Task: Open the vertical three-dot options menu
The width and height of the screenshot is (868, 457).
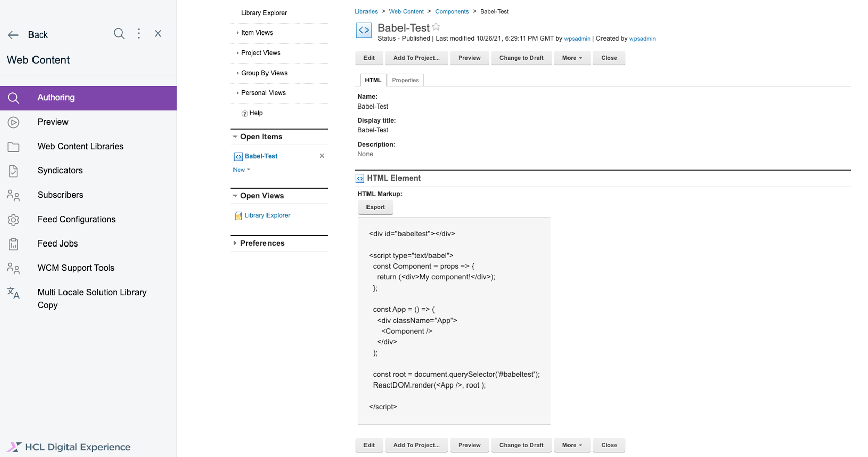Action: [x=139, y=33]
